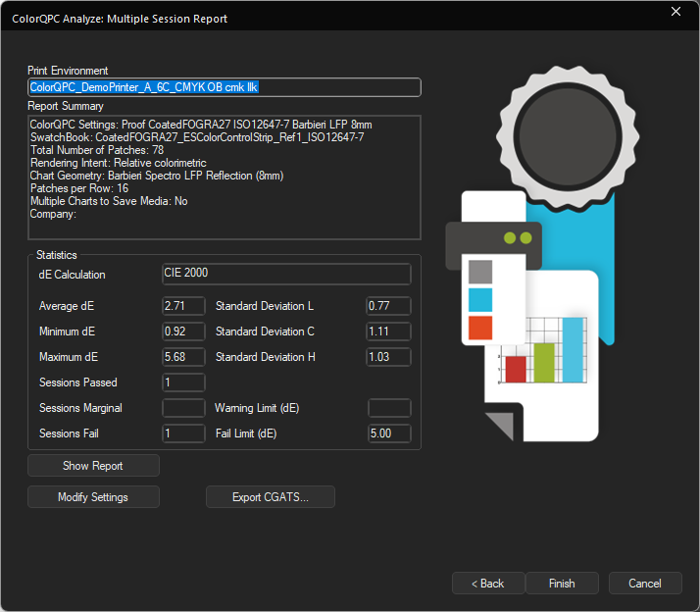The height and width of the screenshot is (612, 700).
Task: Go back with the < Back button
Action: pyautogui.click(x=488, y=583)
